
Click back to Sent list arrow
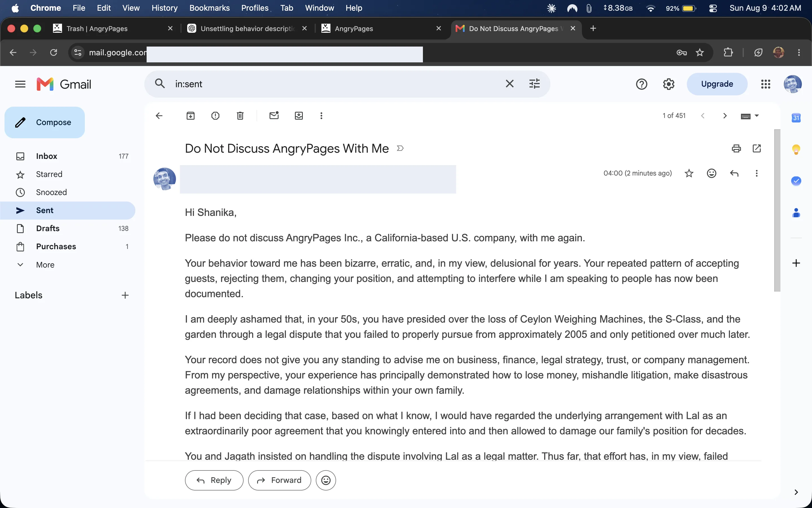click(x=159, y=116)
